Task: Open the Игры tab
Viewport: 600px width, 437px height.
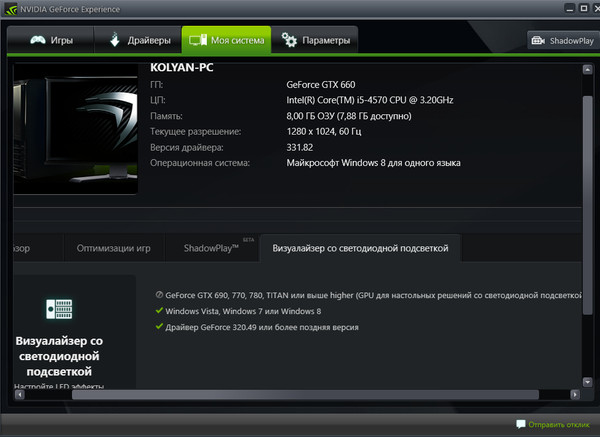Action: coord(51,40)
